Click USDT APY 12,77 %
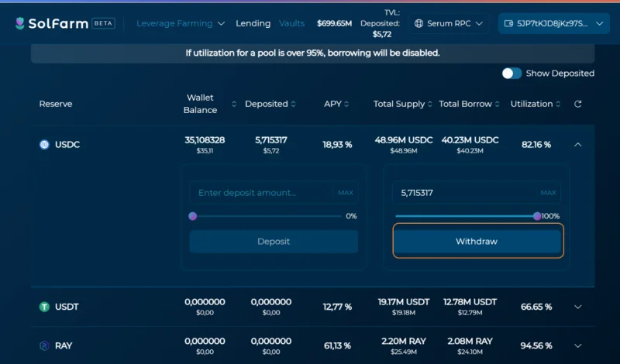The width and height of the screenshot is (620, 364). tap(337, 307)
